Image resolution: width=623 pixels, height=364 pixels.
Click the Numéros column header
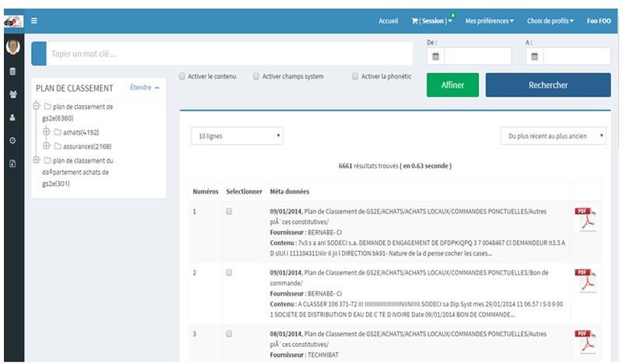[x=206, y=191]
